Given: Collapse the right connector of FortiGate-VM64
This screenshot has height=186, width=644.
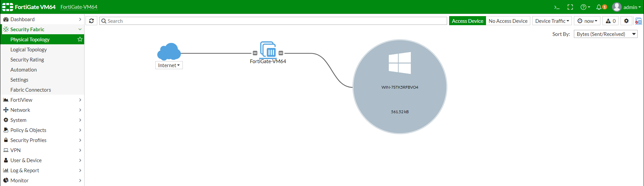Looking at the screenshot, I should tap(281, 53).
